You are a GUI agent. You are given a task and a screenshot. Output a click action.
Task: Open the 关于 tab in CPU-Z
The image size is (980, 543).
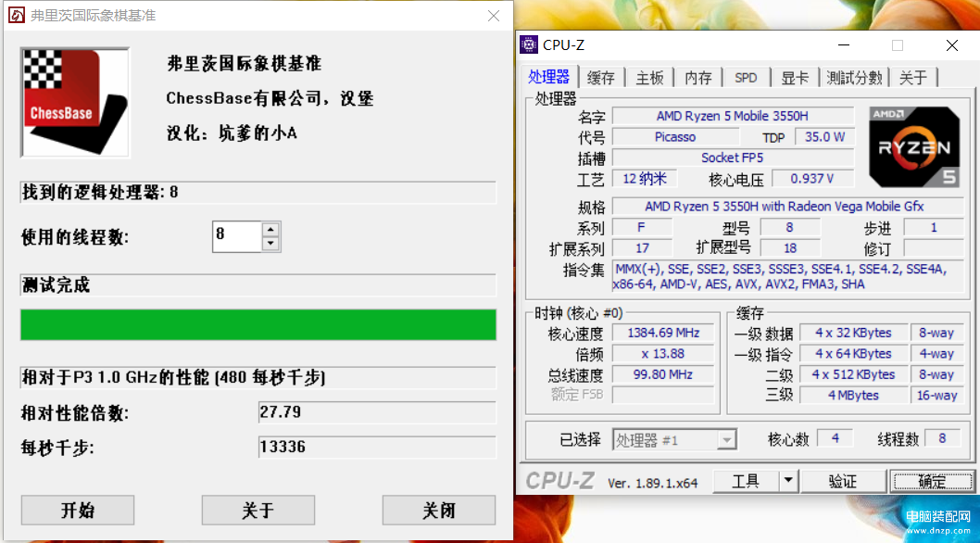click(x=913, y=78)
